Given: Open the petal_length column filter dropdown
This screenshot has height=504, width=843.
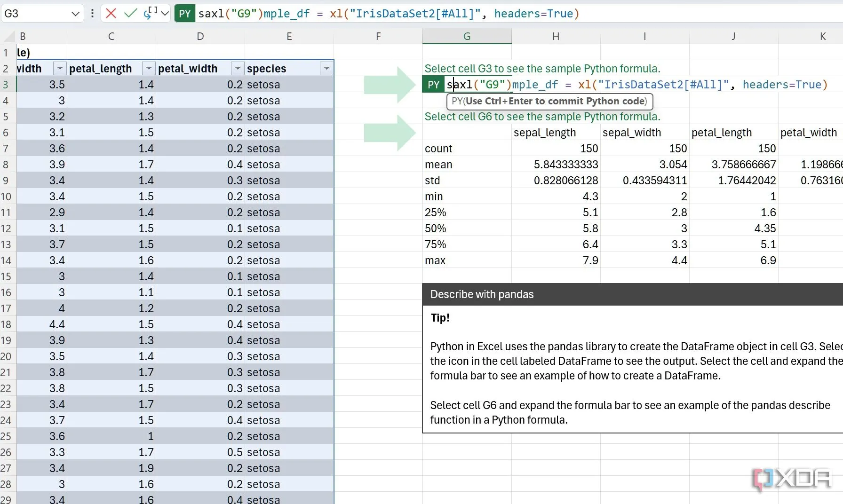Looking at the screenshot, I should (149, 69).
